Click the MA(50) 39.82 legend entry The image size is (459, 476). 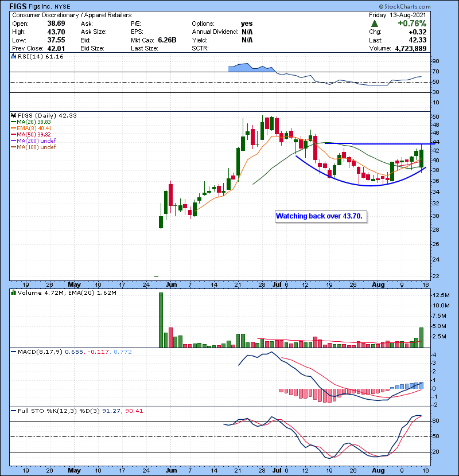31,134
